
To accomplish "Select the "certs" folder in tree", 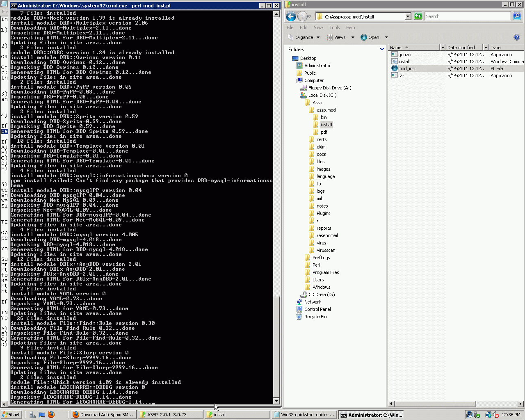I will coord(322,139).
